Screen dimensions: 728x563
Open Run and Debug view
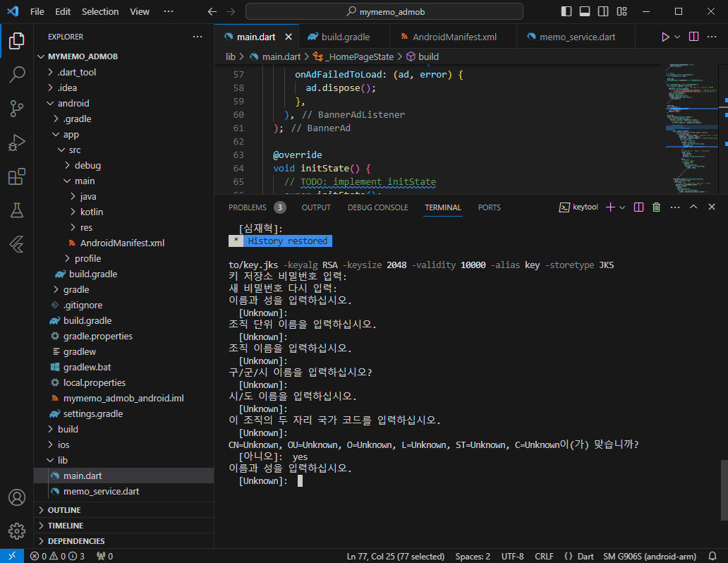tap(17, 142)
